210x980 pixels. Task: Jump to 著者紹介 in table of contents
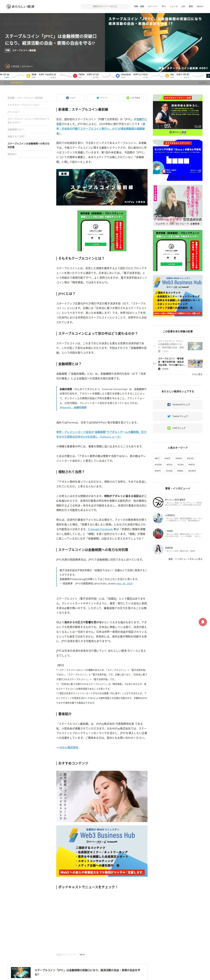[12, 154]
